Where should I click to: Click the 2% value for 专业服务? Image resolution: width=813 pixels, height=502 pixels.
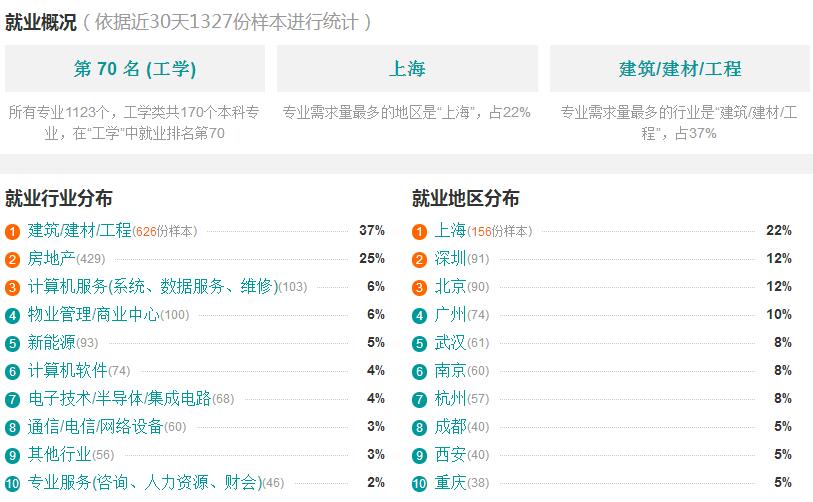(376, 483)
